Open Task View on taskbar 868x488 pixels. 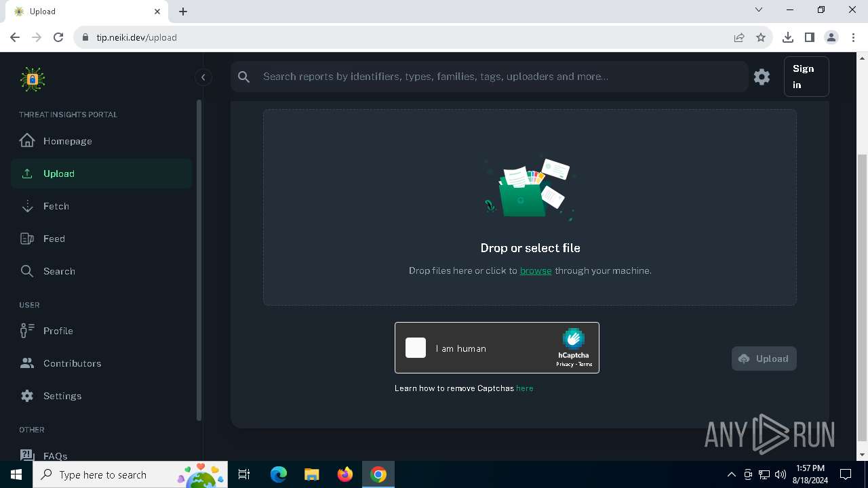tap(244, 474)
